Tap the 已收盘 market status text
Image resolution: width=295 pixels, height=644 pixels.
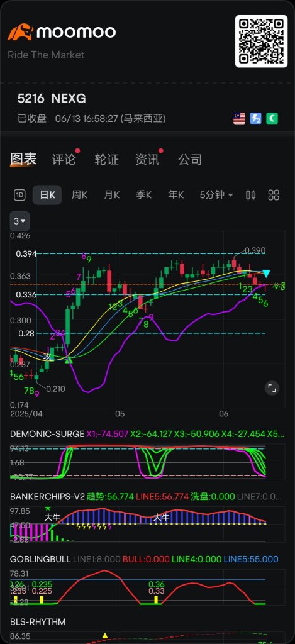click(33, 119)
